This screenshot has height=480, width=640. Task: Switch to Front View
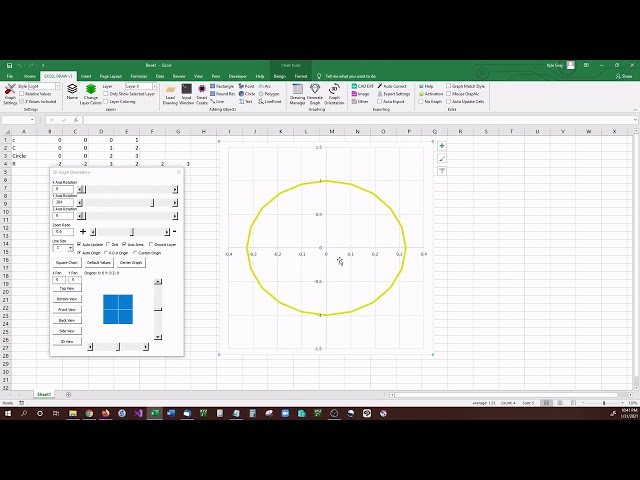tap(67, 309)
